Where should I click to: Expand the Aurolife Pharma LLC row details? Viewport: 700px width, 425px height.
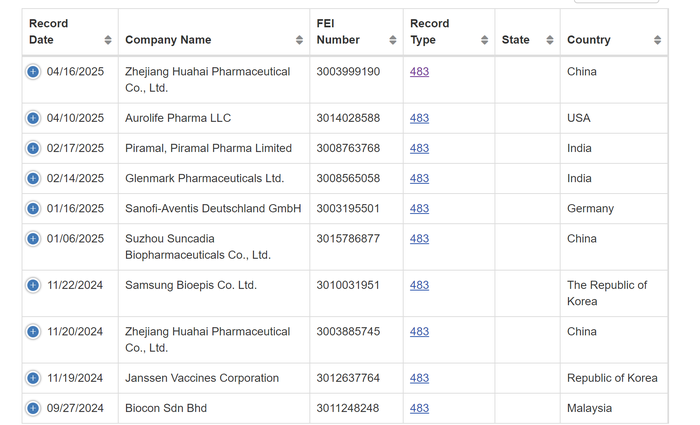point(33,118)
